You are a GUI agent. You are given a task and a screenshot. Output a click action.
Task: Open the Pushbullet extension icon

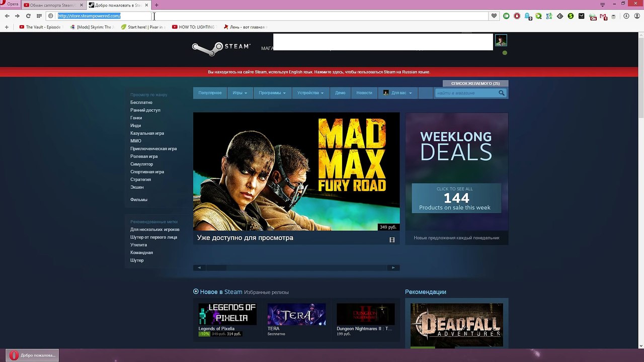pyautogui.click(x=506, y=16)
